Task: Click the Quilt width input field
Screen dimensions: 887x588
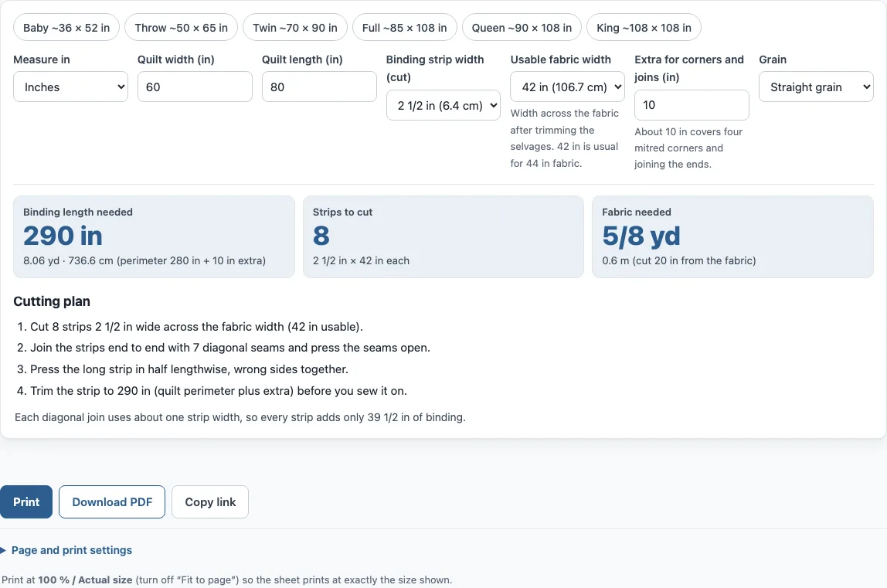Action: (195, 87)
